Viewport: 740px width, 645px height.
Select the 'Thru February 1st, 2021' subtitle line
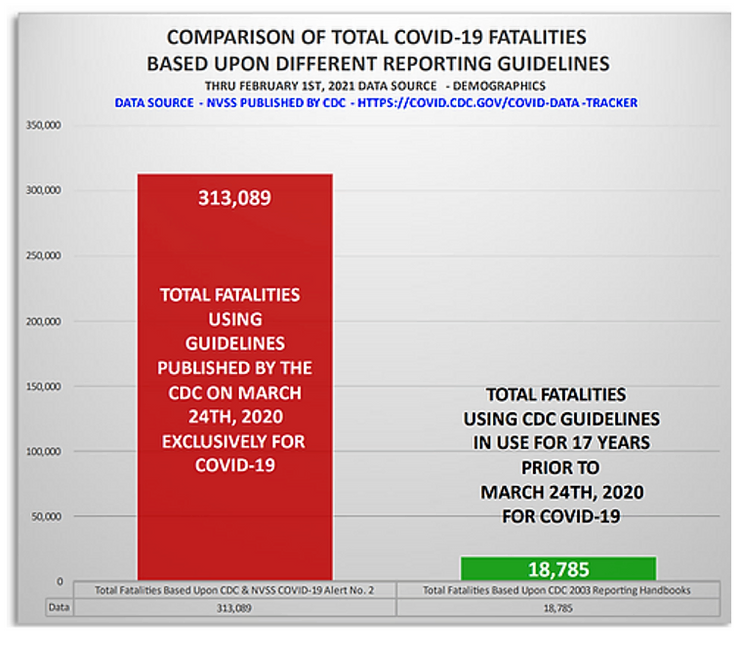tap(375, 86)
